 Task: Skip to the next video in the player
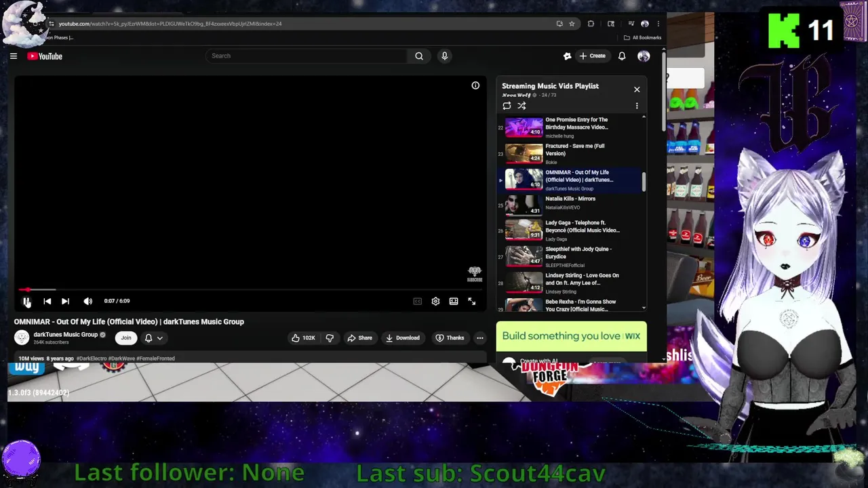click(65, 301)
